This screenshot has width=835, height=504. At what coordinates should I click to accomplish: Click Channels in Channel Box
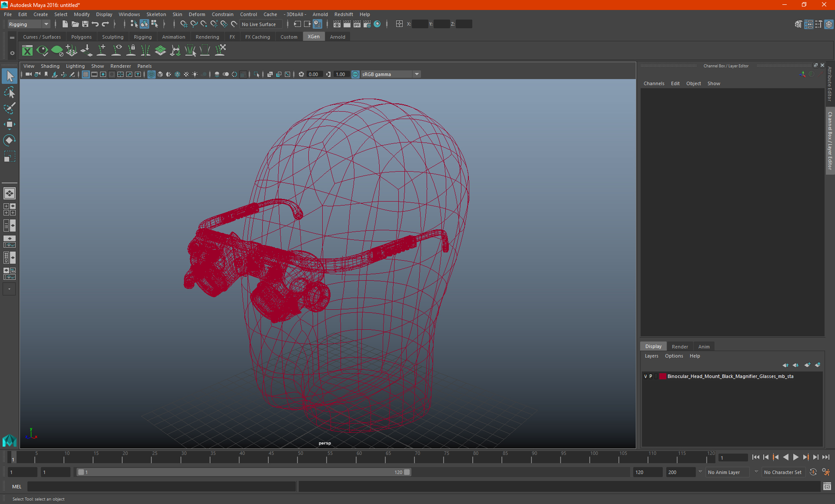coord(654,83)
